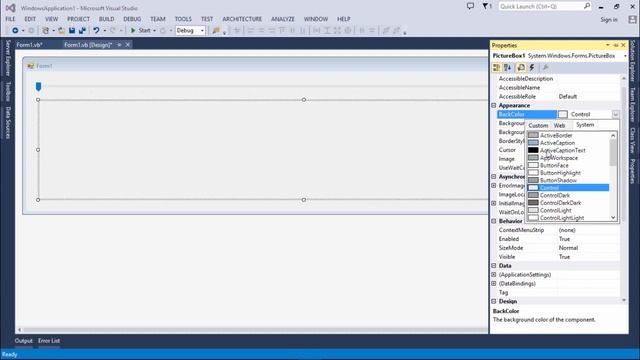
Task: Open the PictureBox1 object selector dropdown
Action: 625,56
